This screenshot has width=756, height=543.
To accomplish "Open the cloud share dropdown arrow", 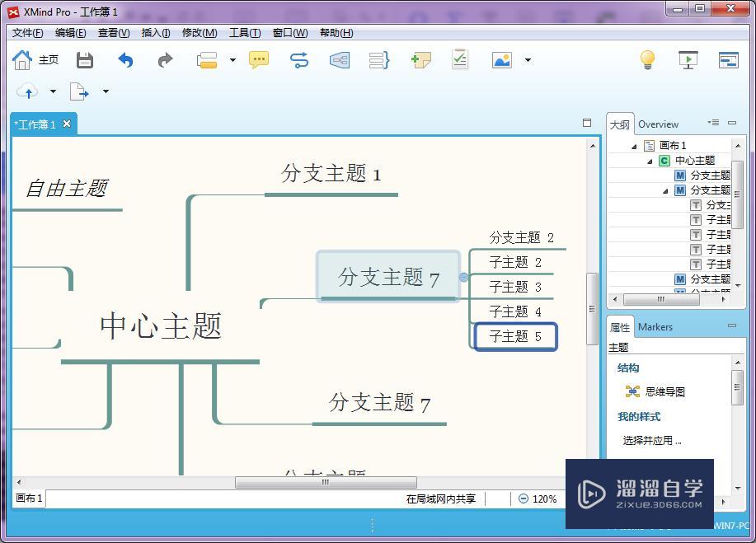I will 53,91.
